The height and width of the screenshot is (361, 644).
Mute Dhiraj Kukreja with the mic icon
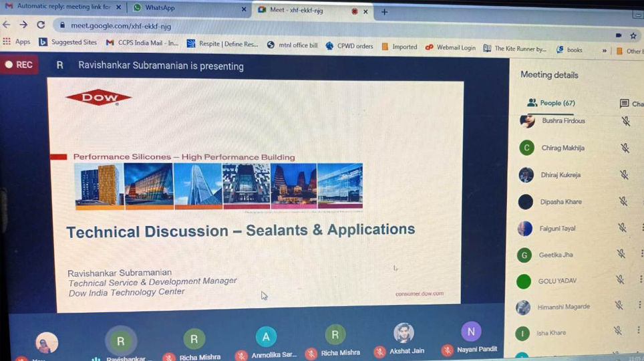click(x=624, y=174)
